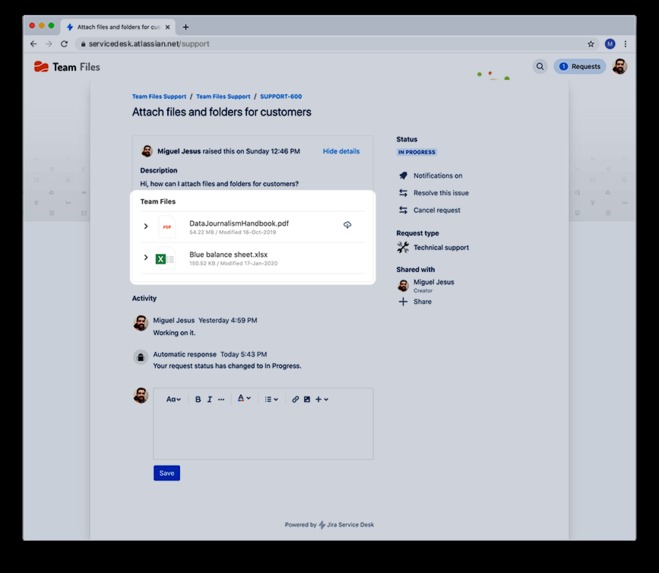Open the text style Aa dropdown

coord(173,399)
